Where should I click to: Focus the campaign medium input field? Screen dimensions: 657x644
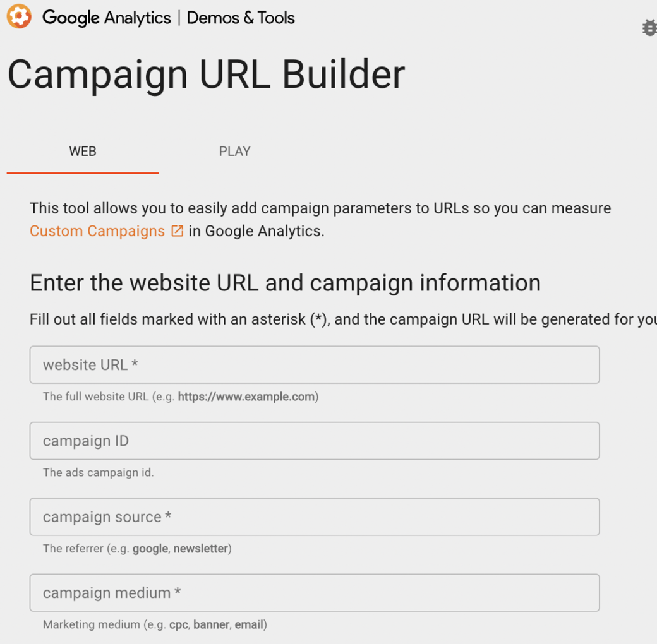point(314,592)
